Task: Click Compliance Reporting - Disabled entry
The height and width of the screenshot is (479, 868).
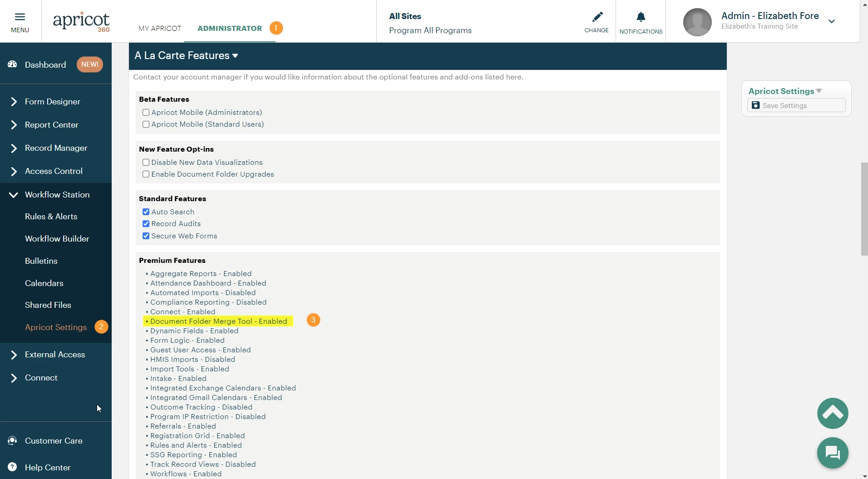Action: [208, 302]
